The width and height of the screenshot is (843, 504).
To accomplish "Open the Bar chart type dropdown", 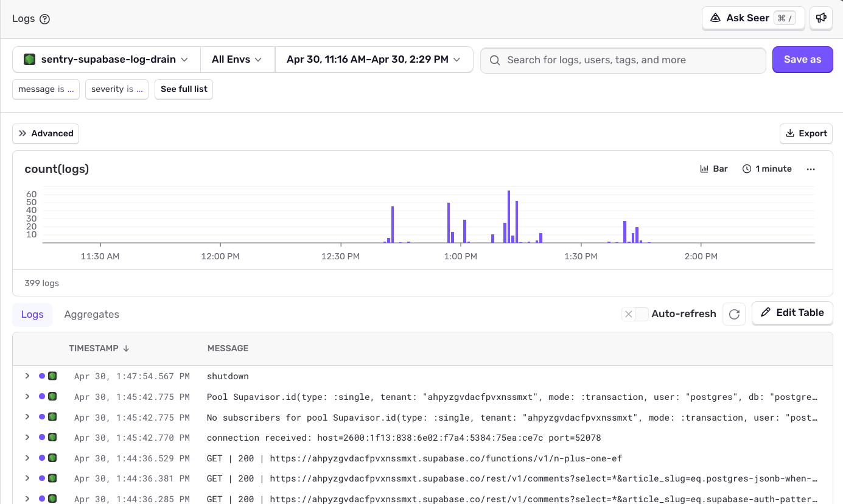I will [x=714, y=169].
